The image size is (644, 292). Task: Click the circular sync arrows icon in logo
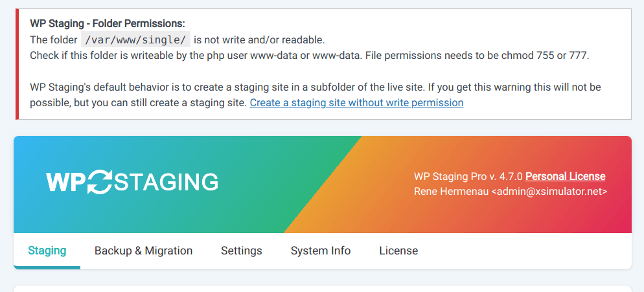coord(100,181)
